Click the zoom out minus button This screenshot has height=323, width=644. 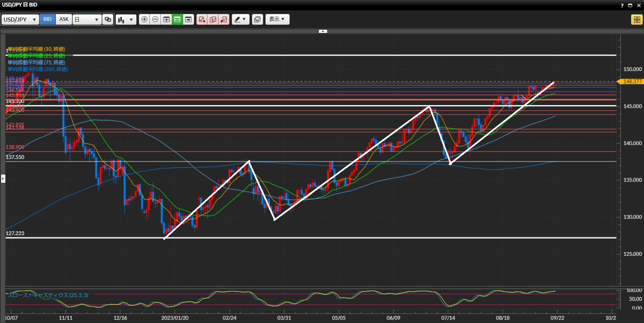pyautogui.click(x=155, y=20)
